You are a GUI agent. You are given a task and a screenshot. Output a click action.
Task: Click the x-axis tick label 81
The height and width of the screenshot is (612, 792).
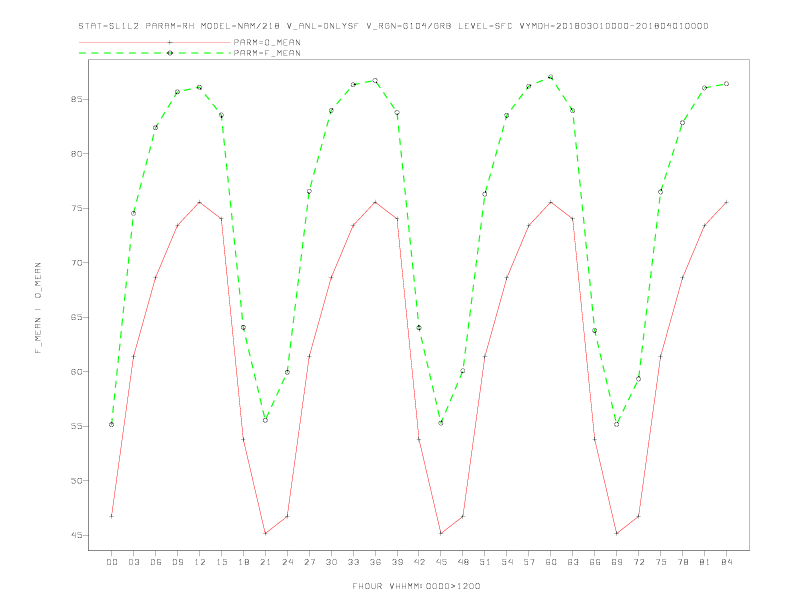pyautogui.click(x=705, y=562)
